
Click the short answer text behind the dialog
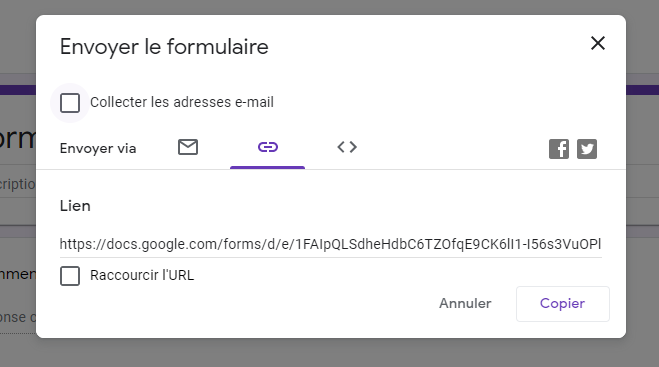click(18, 317)
